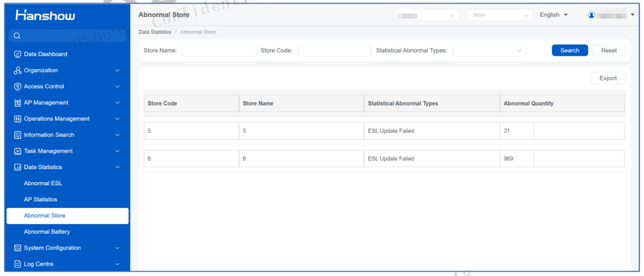
Task: Expand the Operations Management chevron
Action: click(118, 119)
